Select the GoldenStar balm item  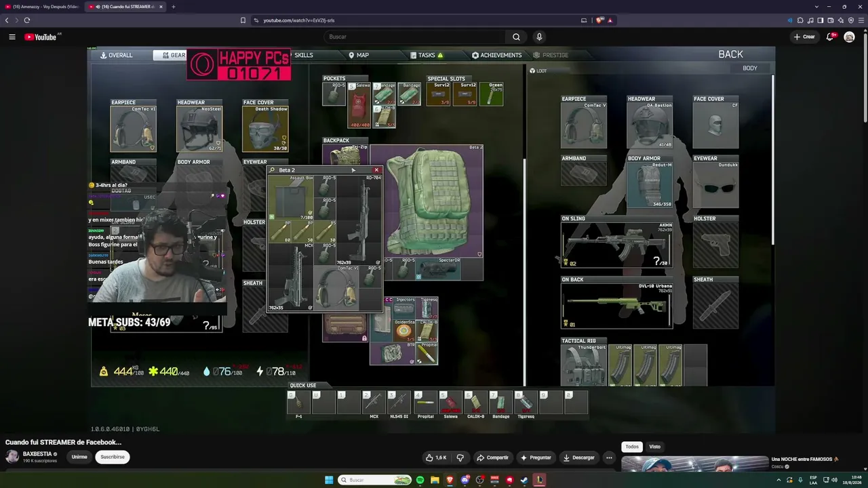404,331
